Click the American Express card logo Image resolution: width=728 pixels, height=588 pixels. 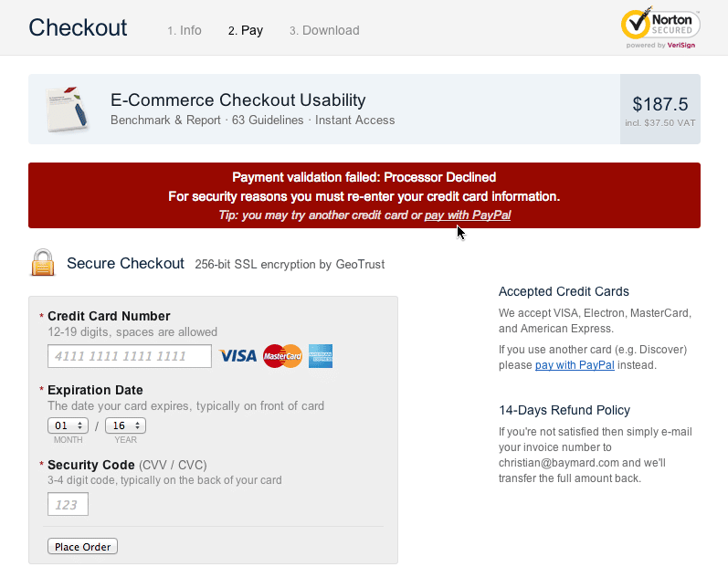click(320, 356)
